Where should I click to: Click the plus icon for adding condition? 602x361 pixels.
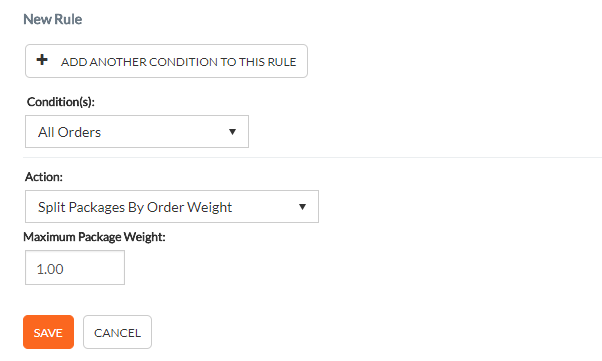click(42, 60)
